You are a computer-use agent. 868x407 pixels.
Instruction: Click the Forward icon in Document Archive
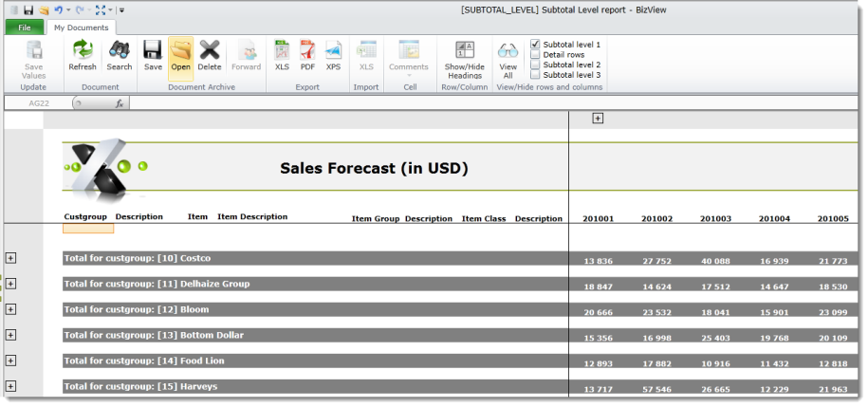247,50
